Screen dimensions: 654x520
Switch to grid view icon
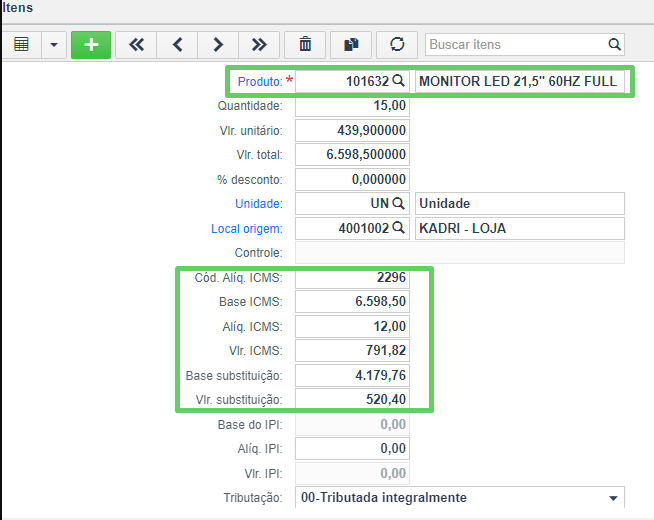(21, 45)
